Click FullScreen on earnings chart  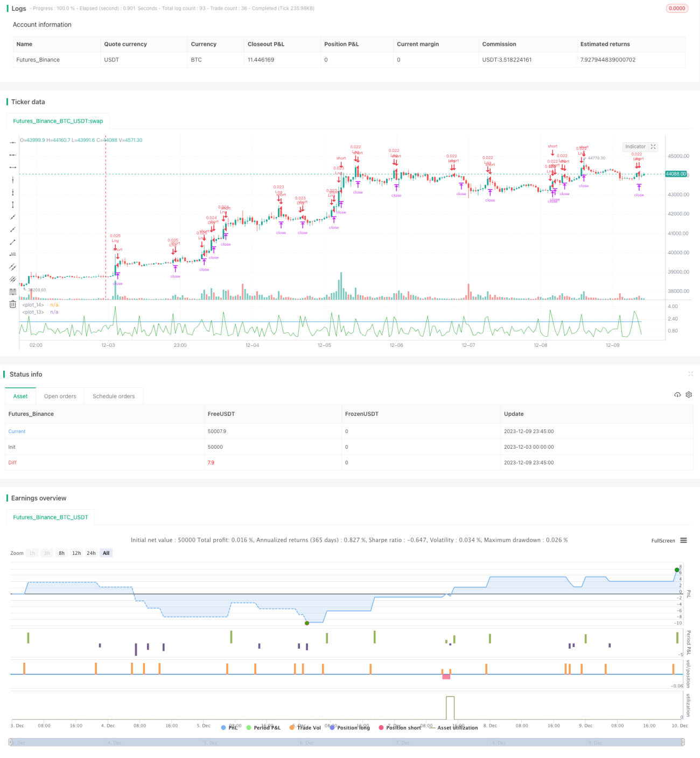[663, 540]
